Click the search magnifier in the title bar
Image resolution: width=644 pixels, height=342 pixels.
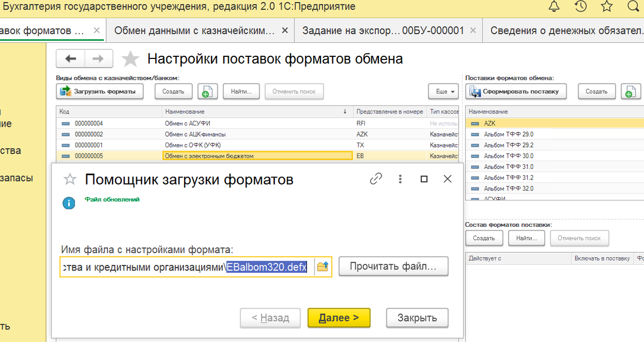click(634, 6)
